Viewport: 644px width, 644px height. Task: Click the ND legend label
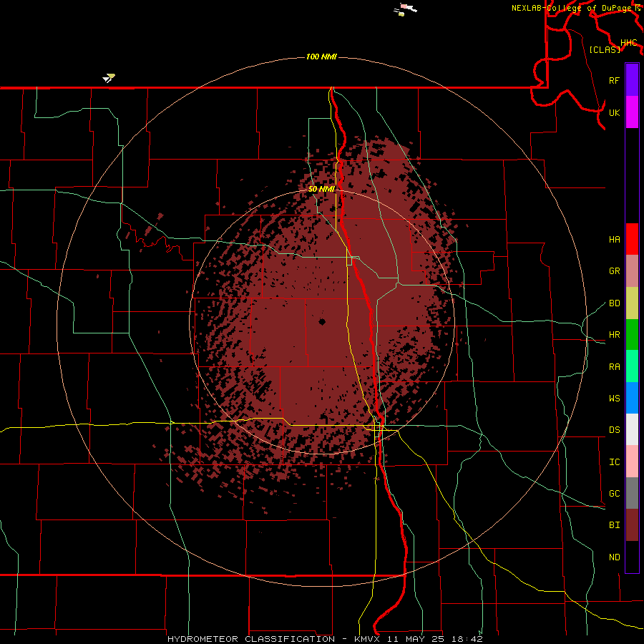(x=615, y=557)
